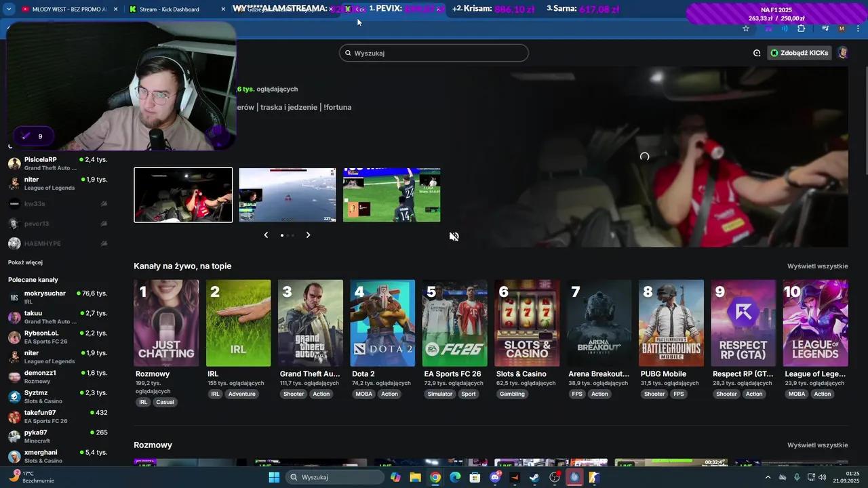Open the IRL category card
Screen dimensions: 868x488
pos(239,323)
